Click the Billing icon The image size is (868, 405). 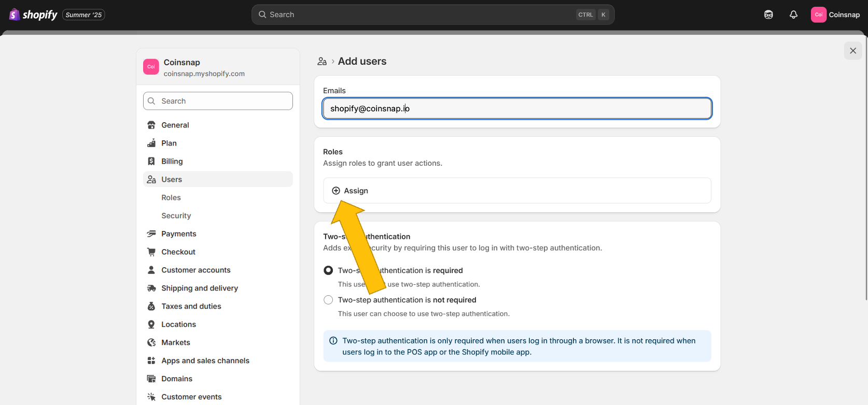click(x=151, y=161)
